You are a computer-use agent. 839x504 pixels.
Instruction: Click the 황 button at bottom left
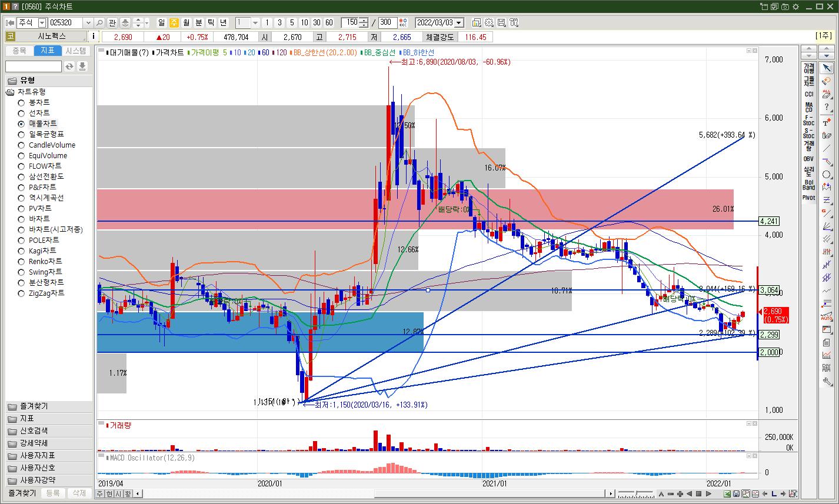click(x=127, y=493)
